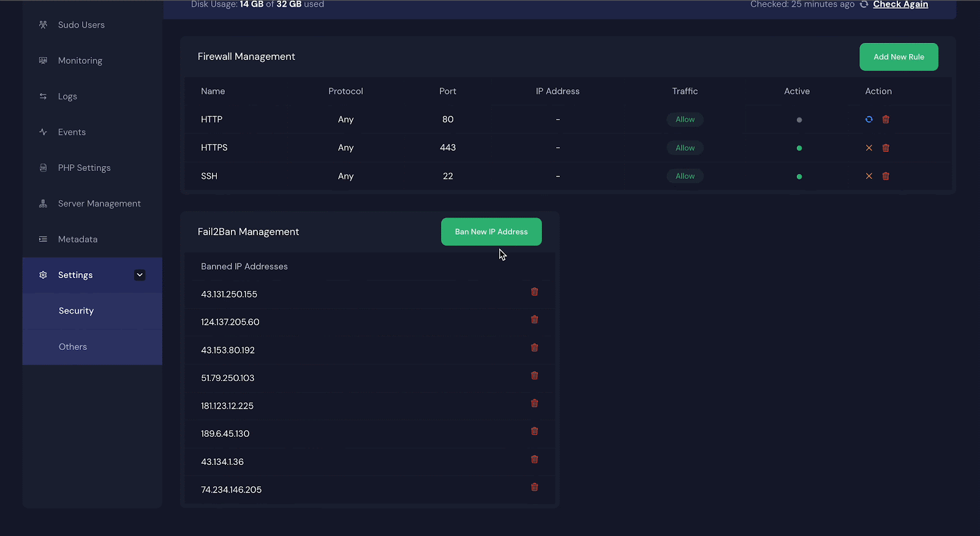Click the Ban New IP Address button
This screenshot has width=980, height=536.
pyautogui.click(x=491, y=232)
